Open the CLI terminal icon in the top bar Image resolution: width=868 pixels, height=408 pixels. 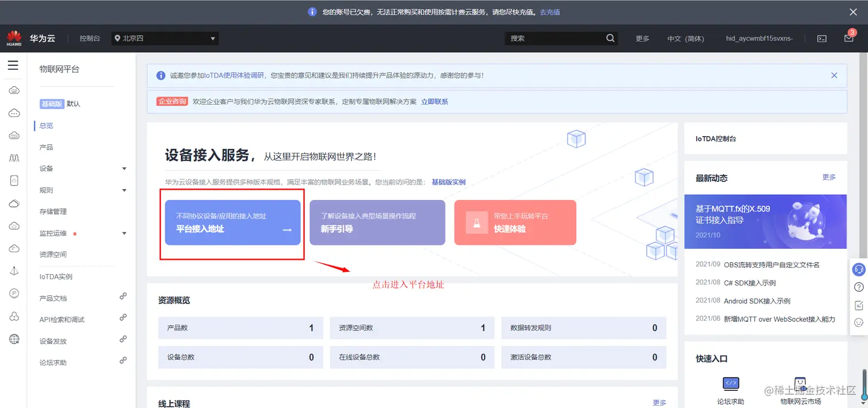pyautogui.click(x=821, y=37)
